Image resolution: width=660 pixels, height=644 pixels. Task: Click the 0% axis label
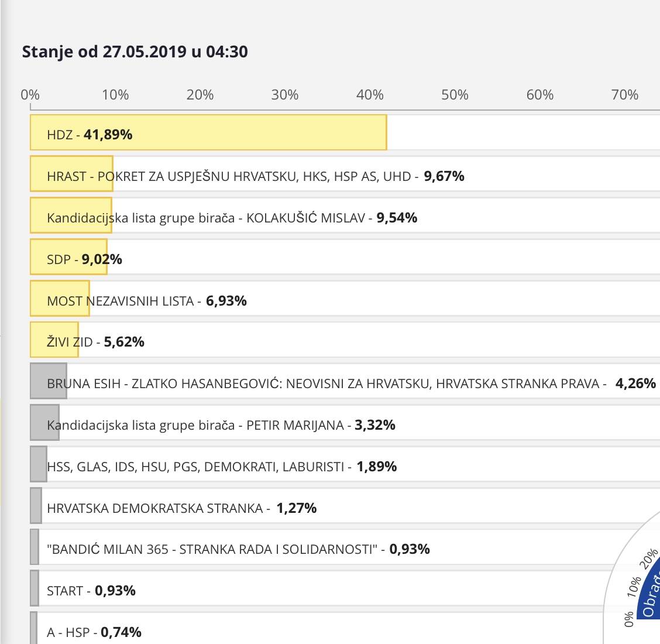[30, 95]
